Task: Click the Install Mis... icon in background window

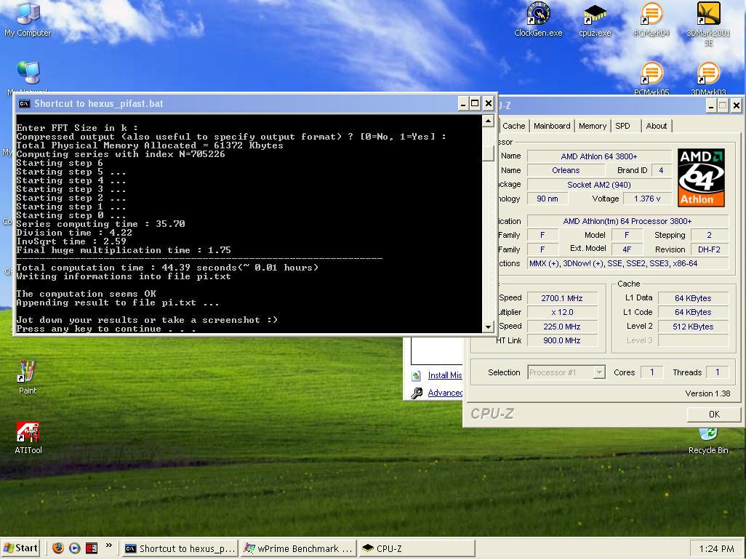Action: point(417,375)
